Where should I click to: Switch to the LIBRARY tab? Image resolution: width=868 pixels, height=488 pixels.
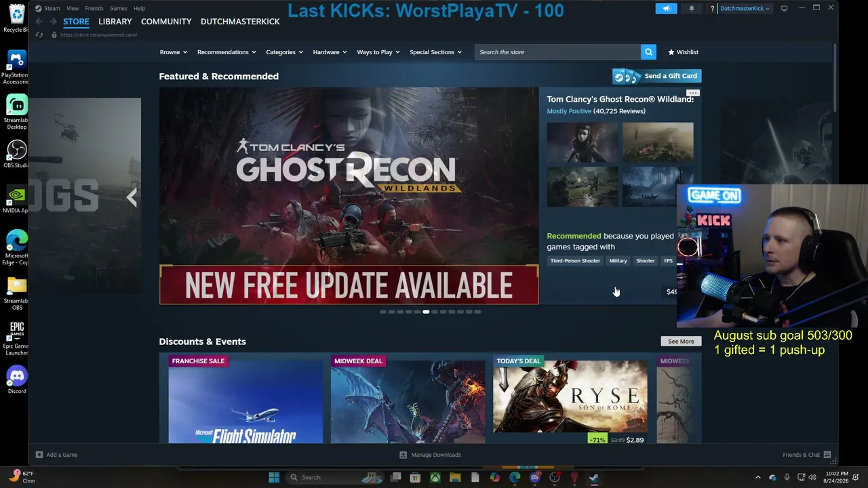pyautogui.click(x=115, y=22)
